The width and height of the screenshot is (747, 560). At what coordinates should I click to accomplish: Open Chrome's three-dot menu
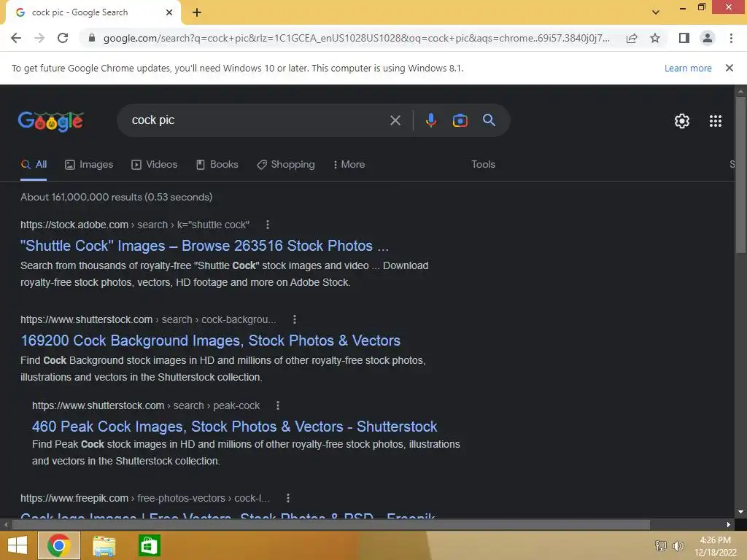coord(731,38)
